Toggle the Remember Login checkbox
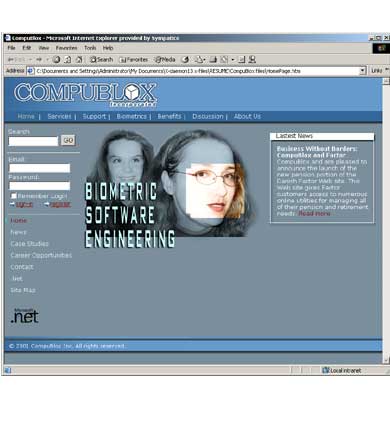The width and height of the screenshot is (390, 428). click(x=14, y=196)
